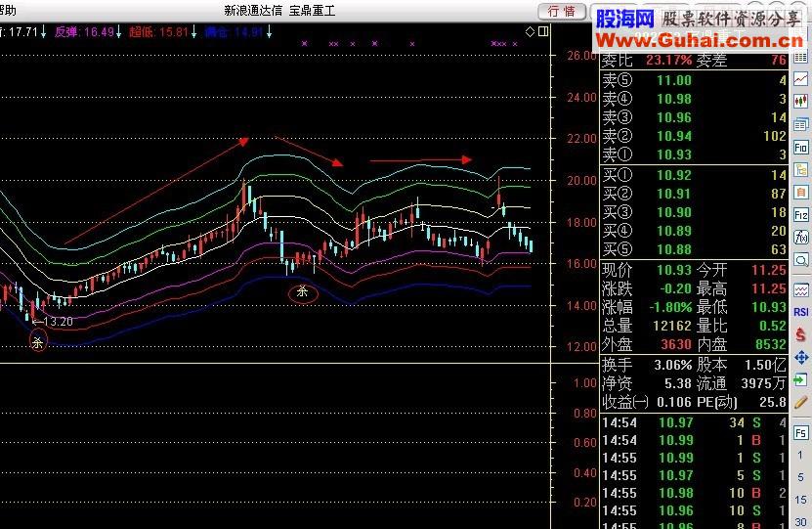The image size is (812, 529).
Task: Select the RSI indicator icon
Action: pos(800,312)
